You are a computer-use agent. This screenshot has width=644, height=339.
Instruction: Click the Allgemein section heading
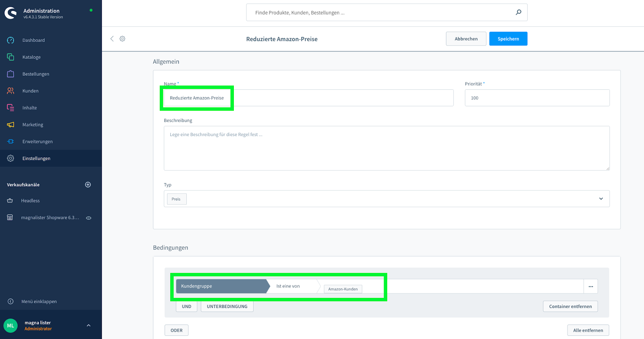[x=166, y=62]
